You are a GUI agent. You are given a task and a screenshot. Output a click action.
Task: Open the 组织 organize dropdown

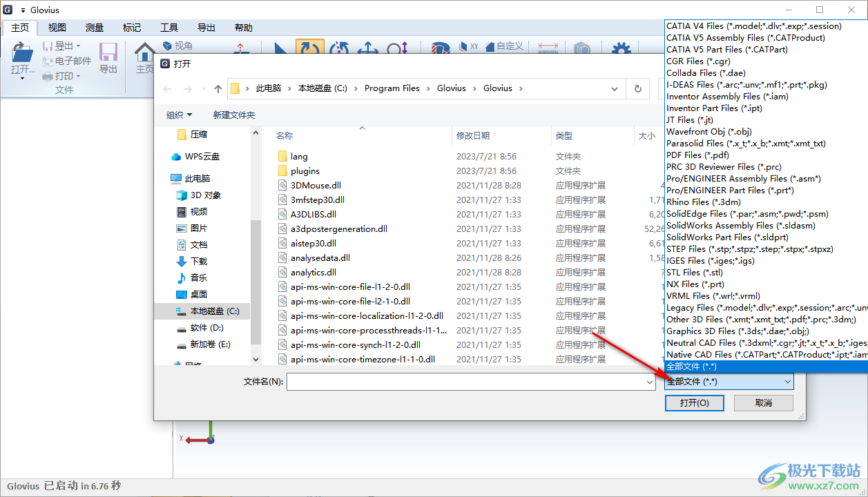click(x=179, y=115)
